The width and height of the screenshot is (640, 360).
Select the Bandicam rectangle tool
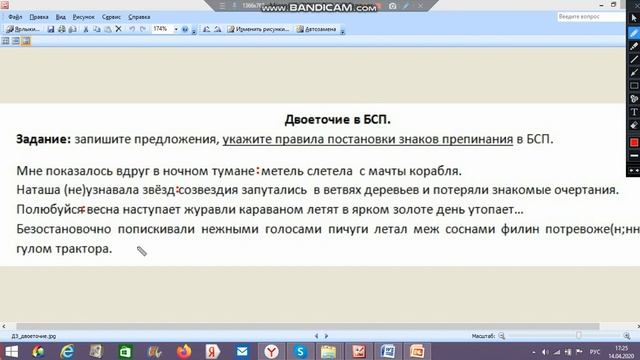(x=633, y=86)
